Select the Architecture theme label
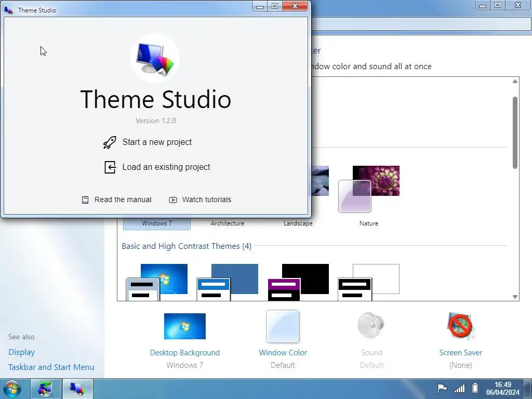This screenshot has height=399, width=532. point(228,223)
